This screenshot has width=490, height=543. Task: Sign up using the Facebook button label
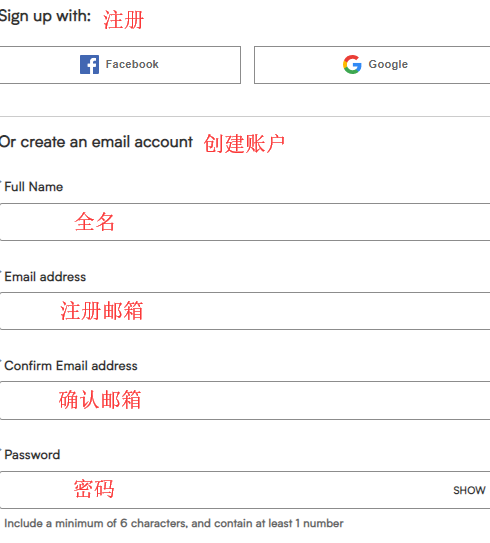[x=132, y=64]
